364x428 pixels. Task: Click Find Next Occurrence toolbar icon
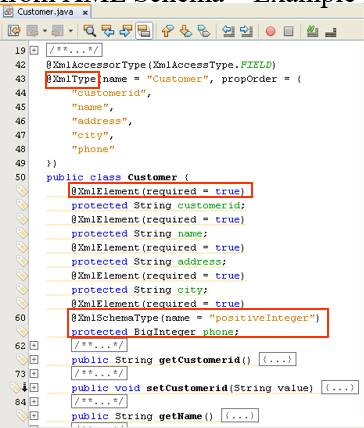126,31
